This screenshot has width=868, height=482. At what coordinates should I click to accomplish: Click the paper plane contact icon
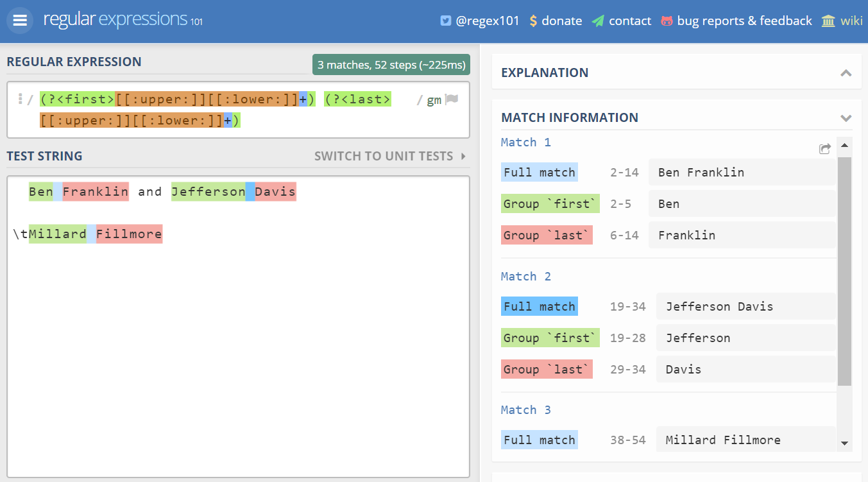(x=598, y=21)
